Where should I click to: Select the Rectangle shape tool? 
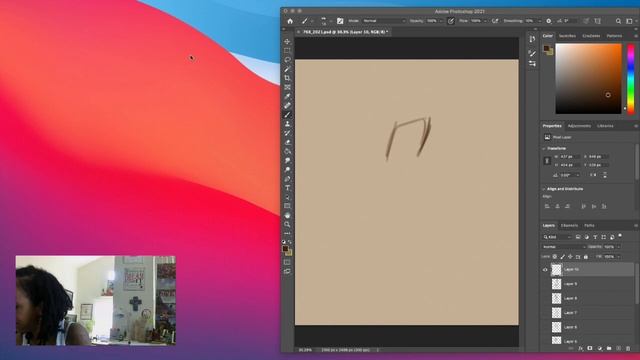[x=287, y=206]
